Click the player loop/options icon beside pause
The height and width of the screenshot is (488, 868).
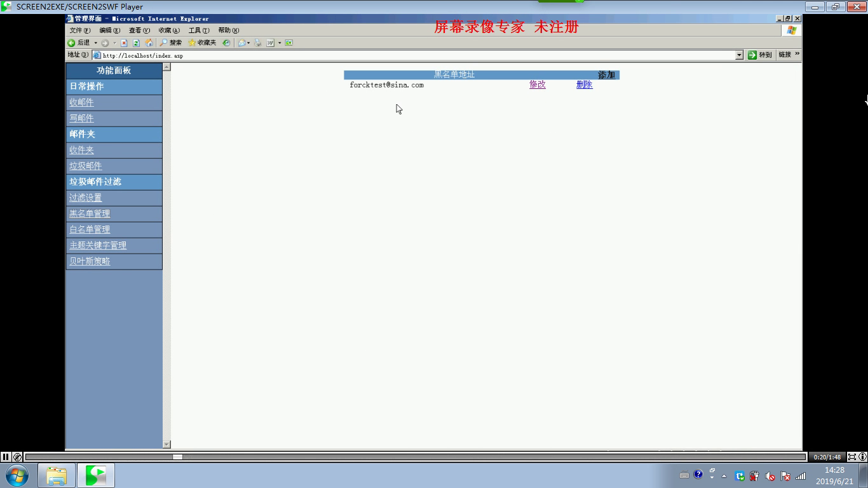[18, 457]
